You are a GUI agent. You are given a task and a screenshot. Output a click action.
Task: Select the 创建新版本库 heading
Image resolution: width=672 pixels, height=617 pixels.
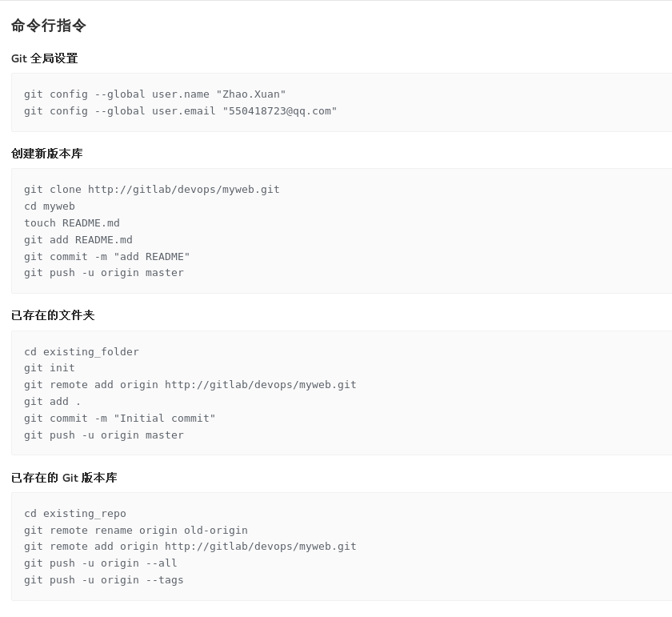(47, 154)
